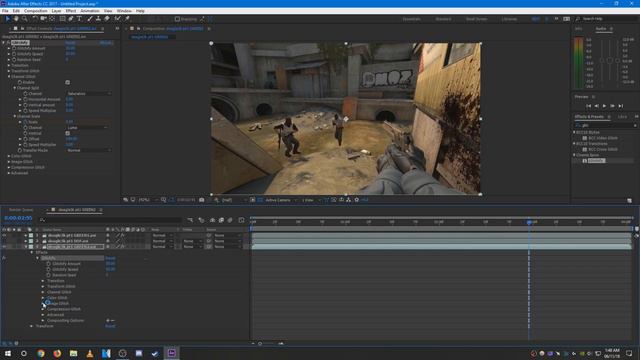640x360 pixels.
Task: Select the Rectangle shape tool
Action: click(62, 19)
